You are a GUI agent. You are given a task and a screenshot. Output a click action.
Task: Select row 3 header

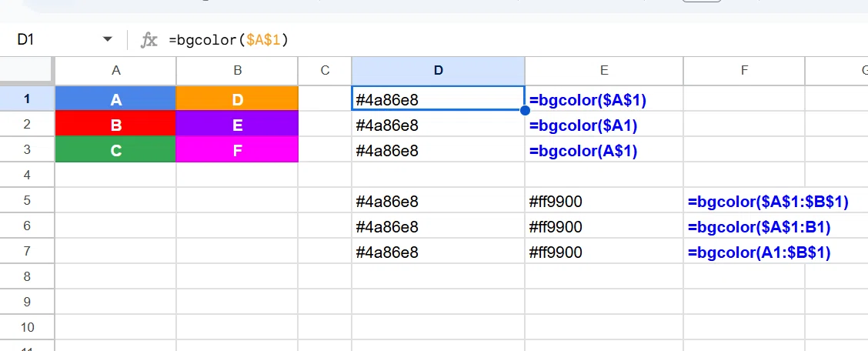click(27, 149)
